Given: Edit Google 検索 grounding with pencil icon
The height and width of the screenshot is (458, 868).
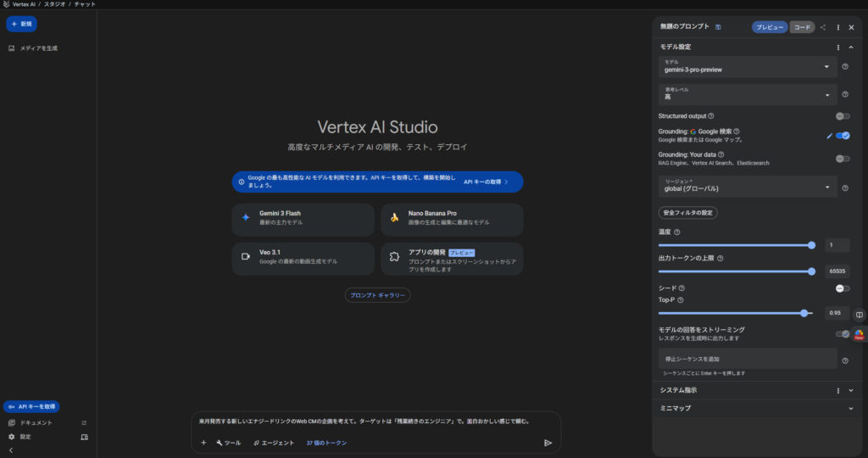Looking at the screenshot, I should [x=830, y=136].
